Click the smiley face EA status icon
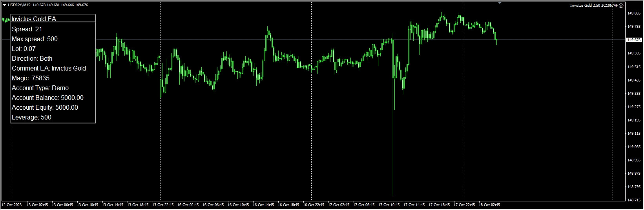The height and width of the screenshot is (210, 644). pos(621,5)
